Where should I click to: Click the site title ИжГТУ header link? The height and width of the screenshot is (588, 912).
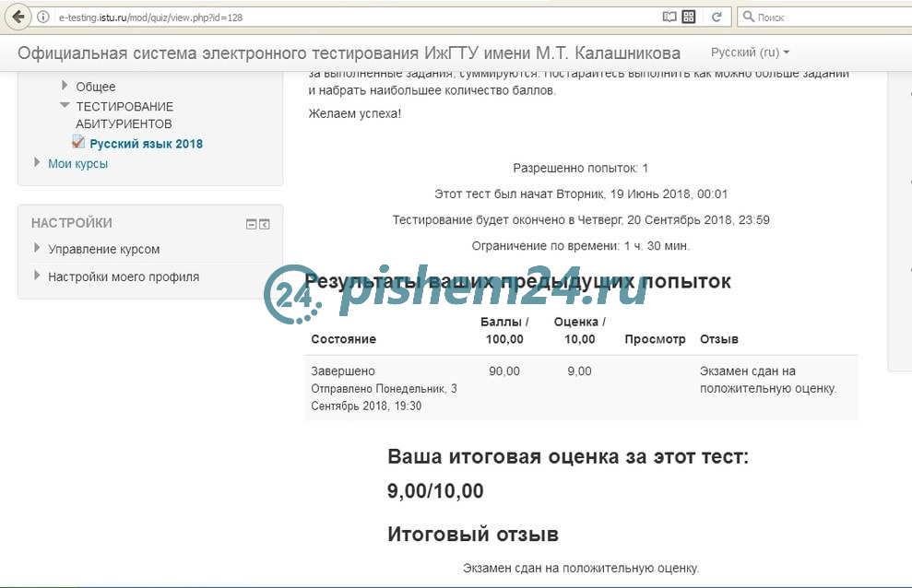coord(349,53)
